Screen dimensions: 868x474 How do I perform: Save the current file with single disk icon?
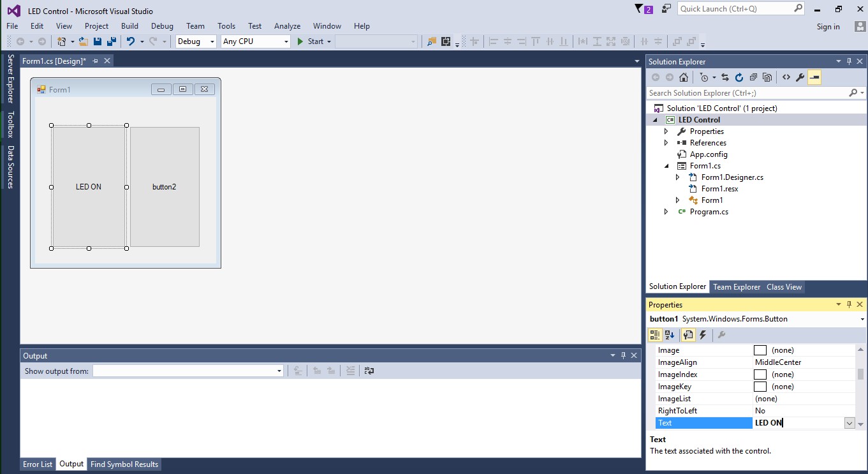(x=98, y=41)
